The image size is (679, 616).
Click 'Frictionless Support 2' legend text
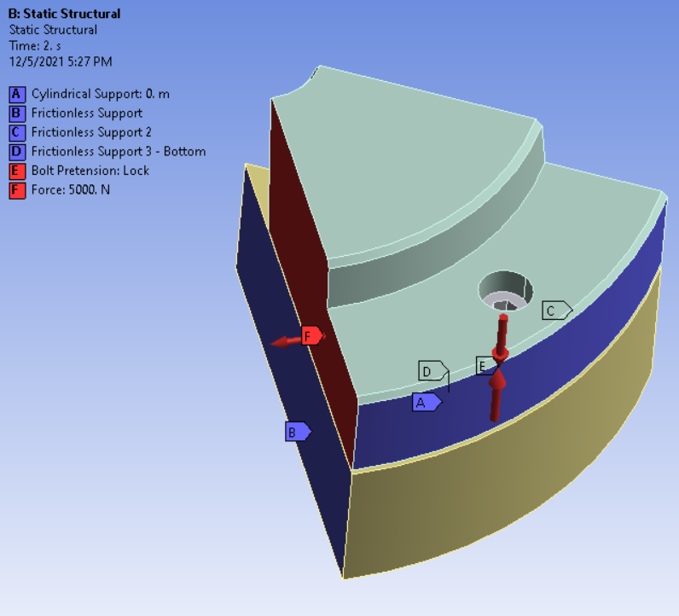(91, 132)
